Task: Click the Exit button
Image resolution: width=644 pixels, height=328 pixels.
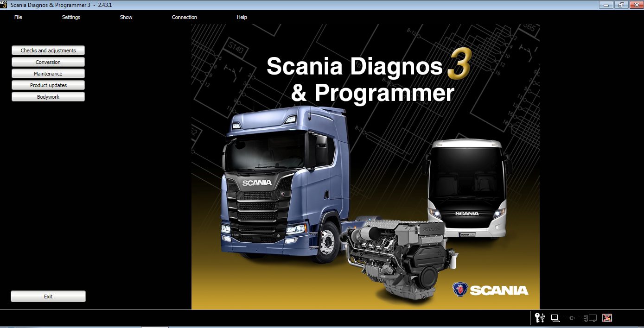Action: tap(48, 296)
